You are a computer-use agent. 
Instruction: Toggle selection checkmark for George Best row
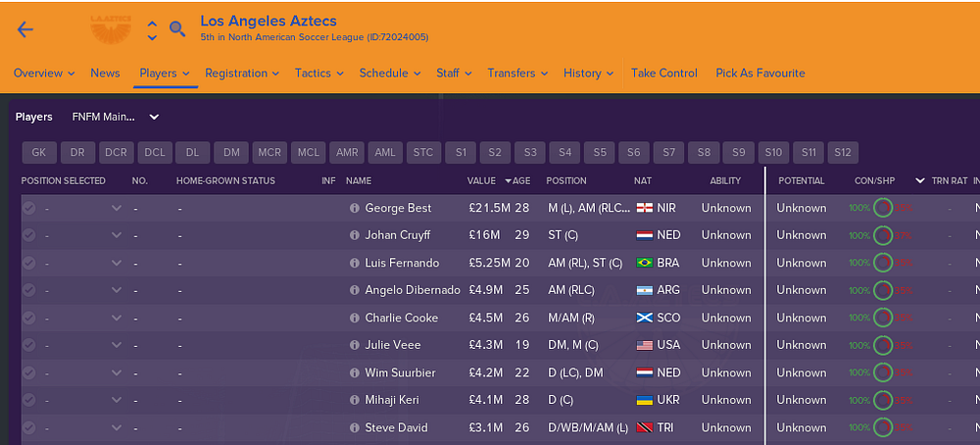[29, 208]
